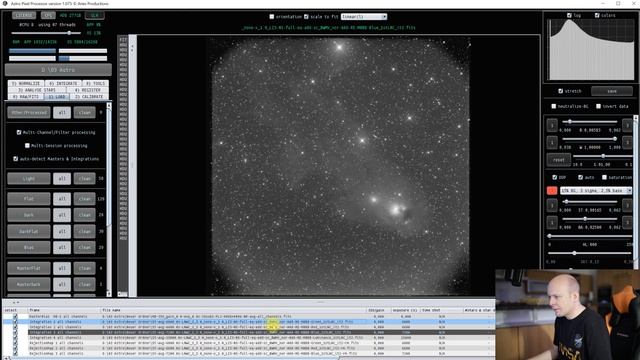
Task: Click the reset button in stretch panel
Action: pos(558,160)
